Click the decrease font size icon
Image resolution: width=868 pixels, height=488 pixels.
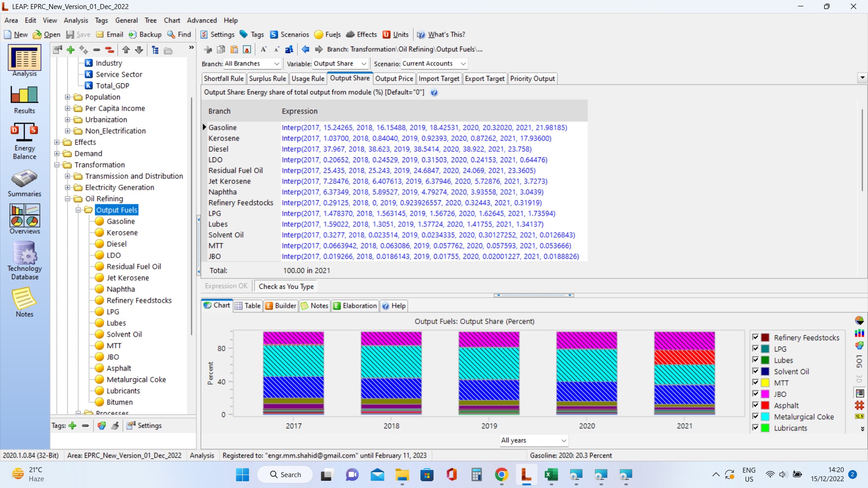276,49
